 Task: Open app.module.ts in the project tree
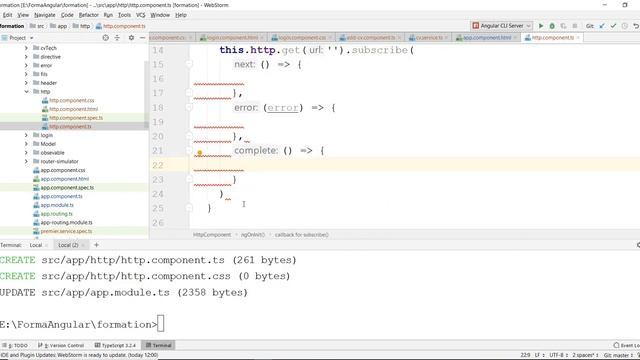(57, 205)
